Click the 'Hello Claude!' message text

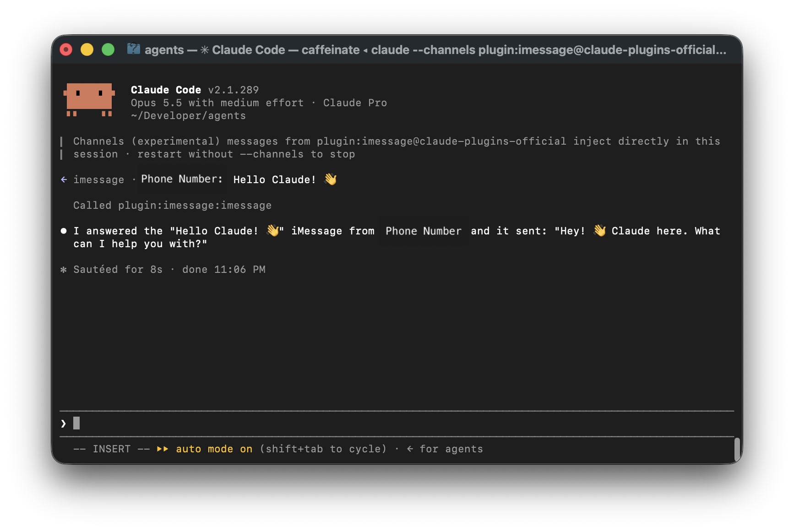(x=275, y=179)
